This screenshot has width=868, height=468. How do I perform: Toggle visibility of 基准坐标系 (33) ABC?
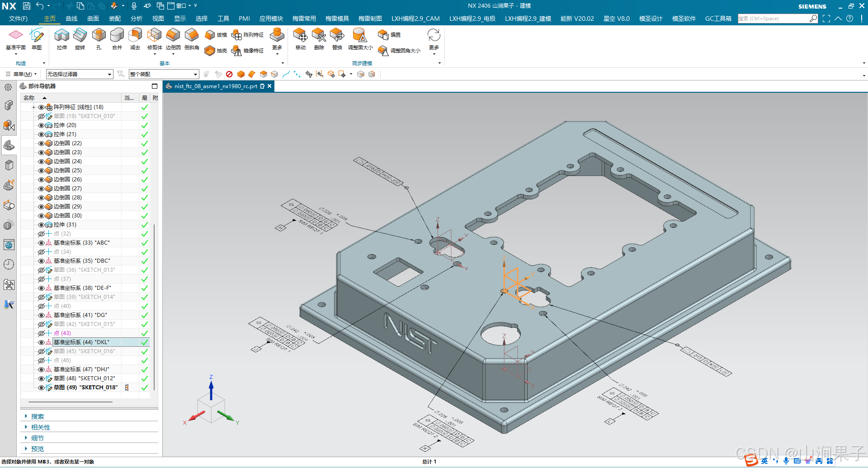click(x=41, y=243)
